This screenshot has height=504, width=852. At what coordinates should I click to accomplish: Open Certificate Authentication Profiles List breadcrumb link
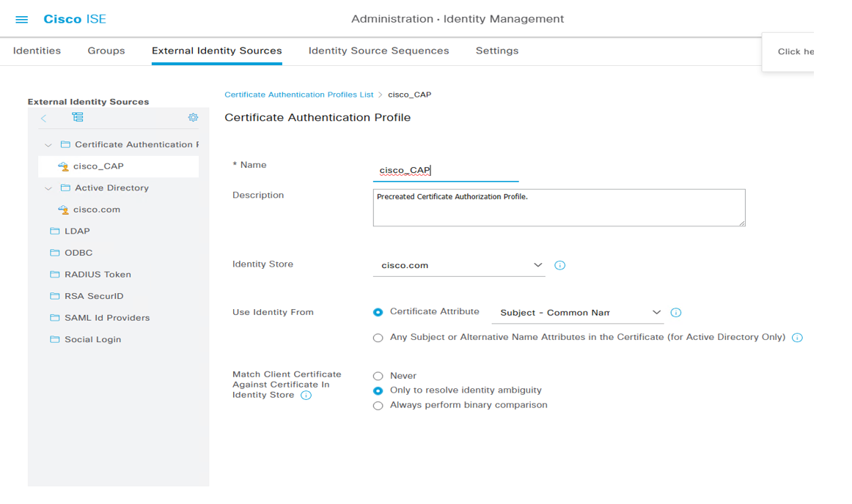299,94
